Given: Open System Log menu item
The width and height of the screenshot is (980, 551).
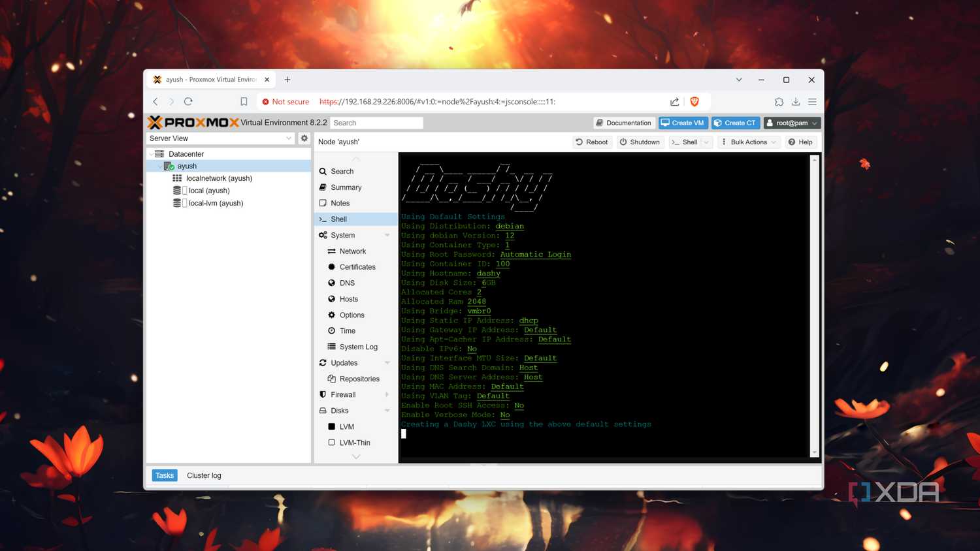Looking at the screenshot, I should click(358, 347).
